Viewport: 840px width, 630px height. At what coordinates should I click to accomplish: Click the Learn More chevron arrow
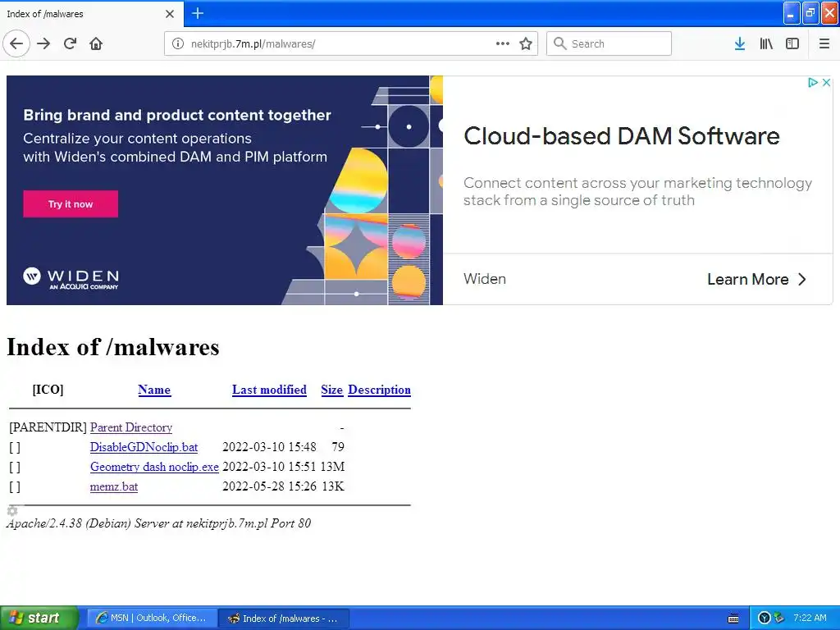coord(802,279)
